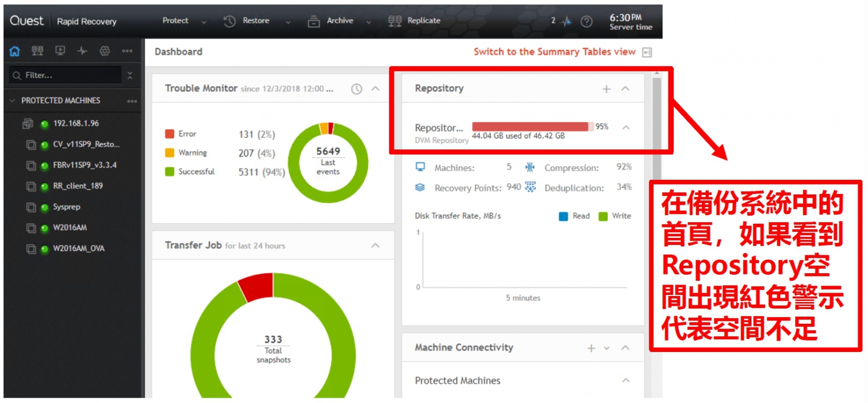
Task: Open the server-rack icon in the sidebar toolbar
Action: tap(37, 51)
